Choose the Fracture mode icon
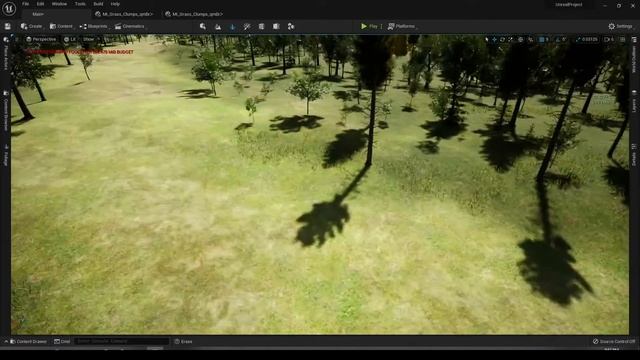Screen dimensions: 640x360 click(276, 26)
